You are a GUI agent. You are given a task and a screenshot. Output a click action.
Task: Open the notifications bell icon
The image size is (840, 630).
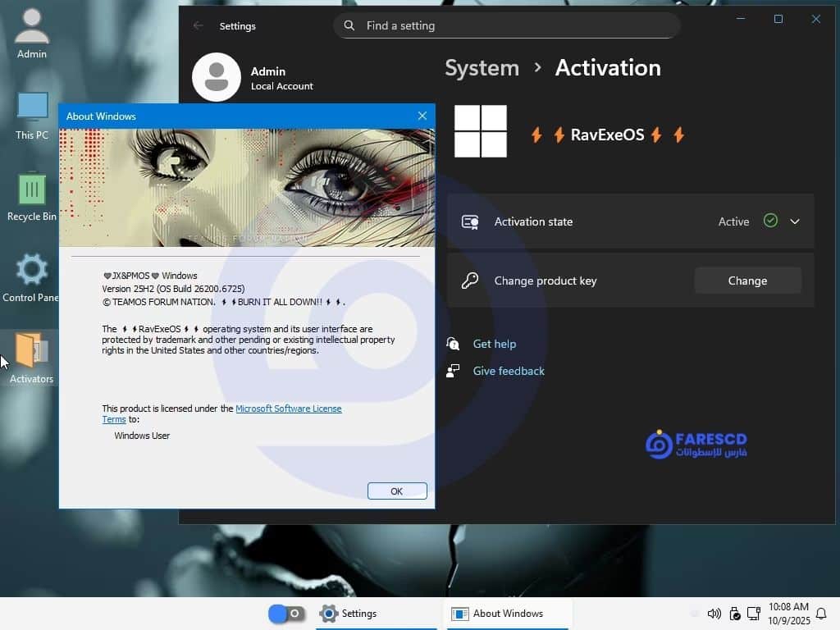tap(820, 614)
